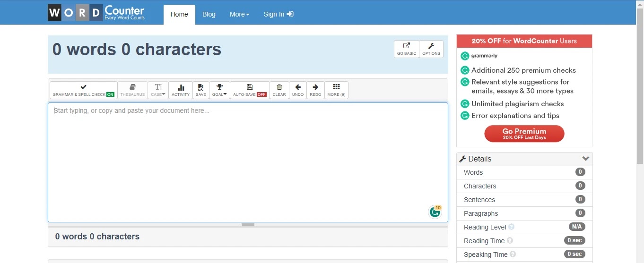Clear the text with trash icon
Viewport: 644px width, 263px height.
[279, 90]
